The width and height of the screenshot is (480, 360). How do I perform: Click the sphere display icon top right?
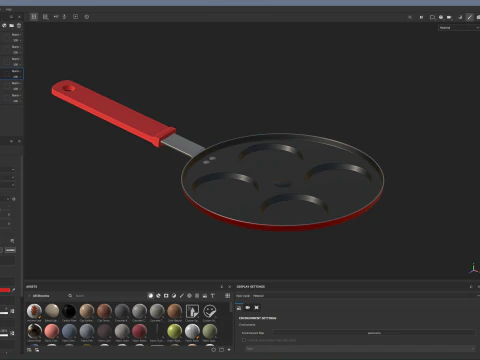point(441,17)
